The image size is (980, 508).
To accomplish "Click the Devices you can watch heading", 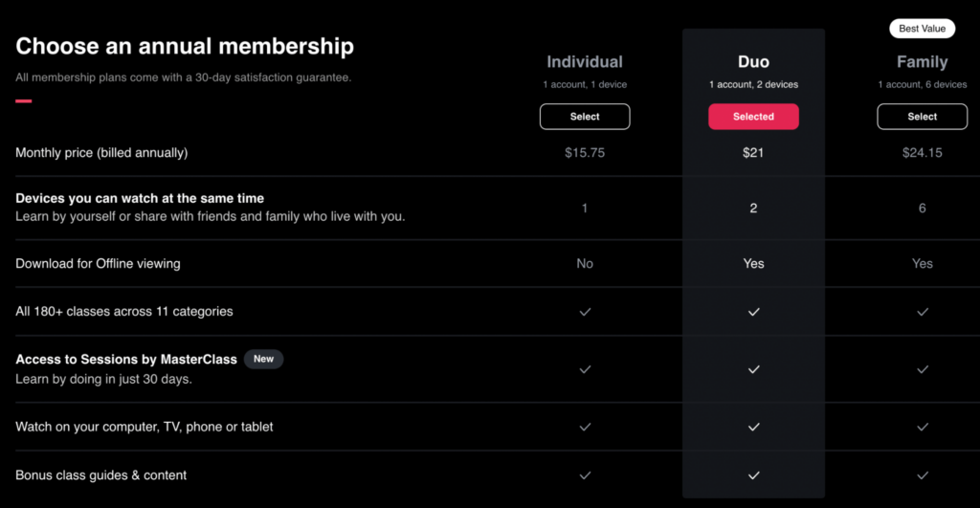I will (140, 198).
